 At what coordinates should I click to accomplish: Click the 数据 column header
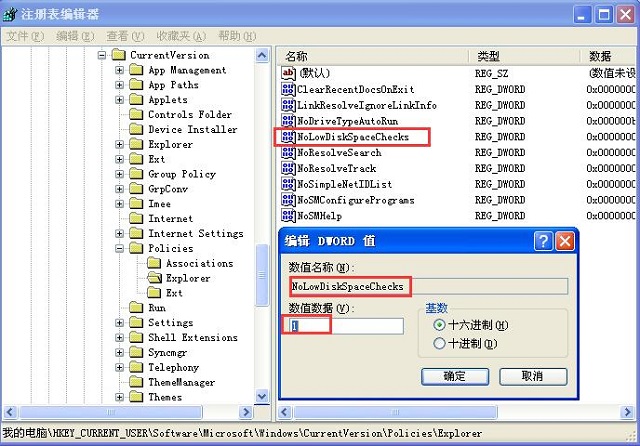(609, 56)
